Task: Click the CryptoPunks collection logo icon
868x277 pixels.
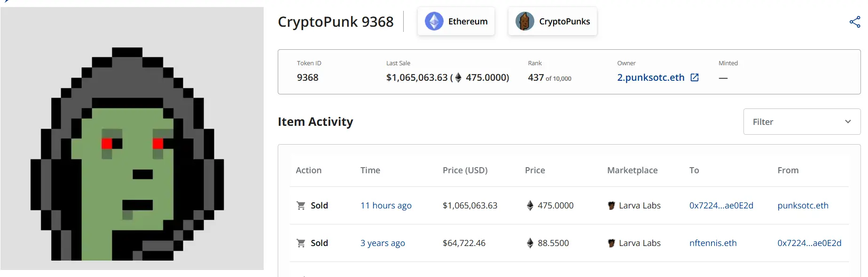Action: 524,21
